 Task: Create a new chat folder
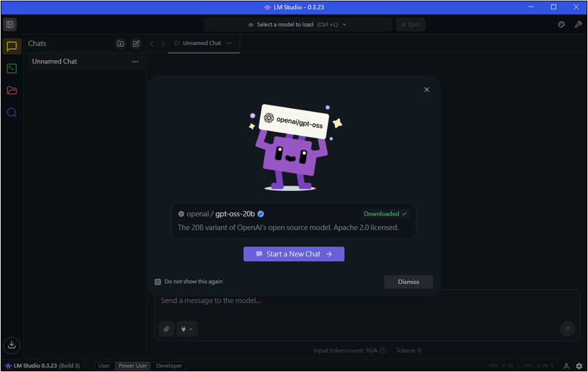(x=120, y=43)
